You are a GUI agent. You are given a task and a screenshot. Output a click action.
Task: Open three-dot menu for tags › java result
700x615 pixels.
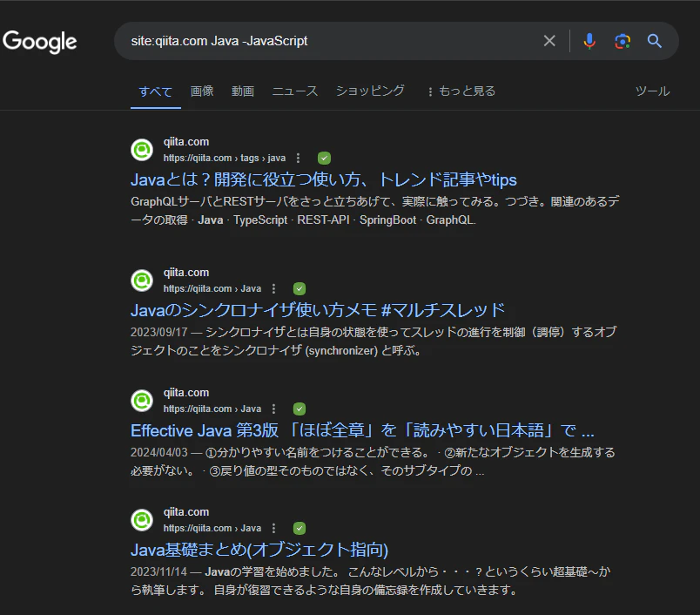299,158
